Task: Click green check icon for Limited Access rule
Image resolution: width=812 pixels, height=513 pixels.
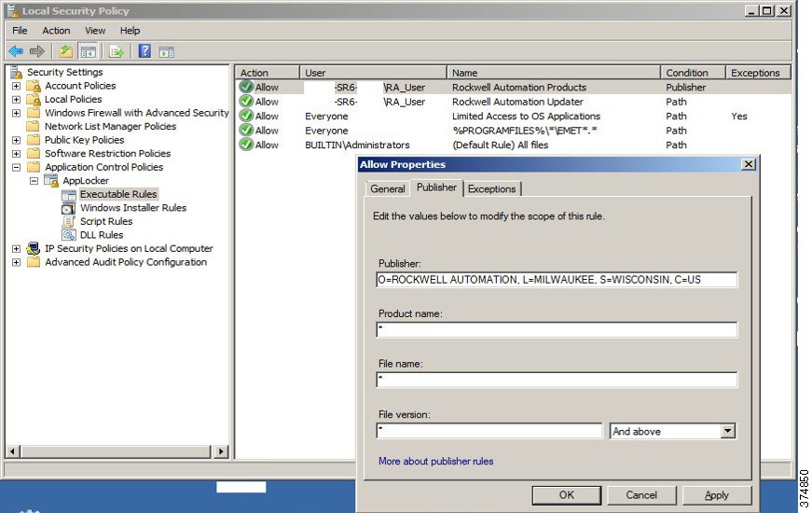Action: tap(246, 116)
